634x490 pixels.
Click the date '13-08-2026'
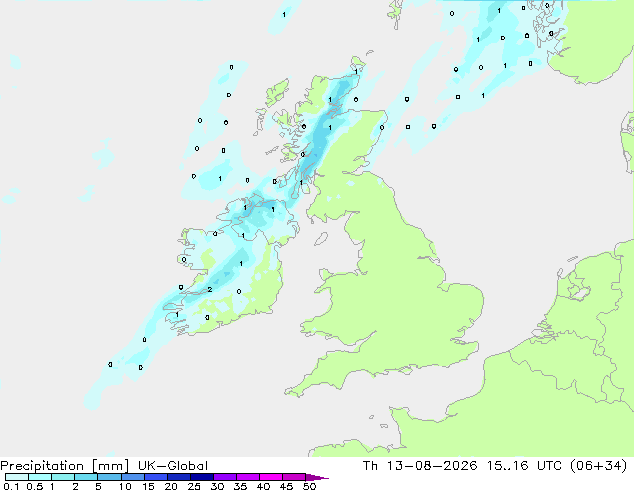[431, 465]
